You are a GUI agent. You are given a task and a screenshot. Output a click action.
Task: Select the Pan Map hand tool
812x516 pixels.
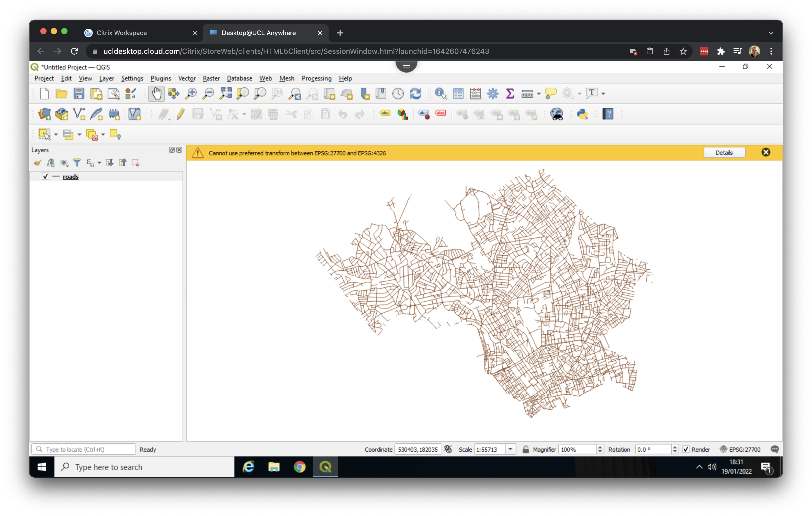click(156, 94)
